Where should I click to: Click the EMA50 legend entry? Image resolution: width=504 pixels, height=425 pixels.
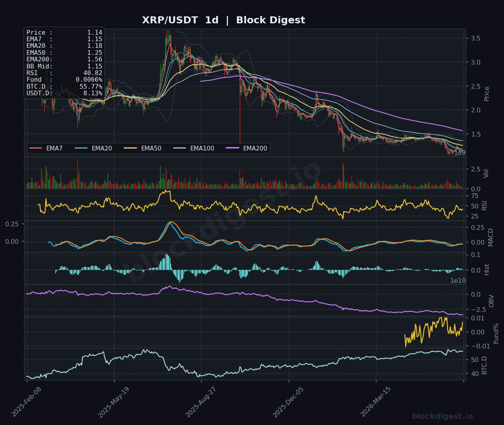point(142,148)
